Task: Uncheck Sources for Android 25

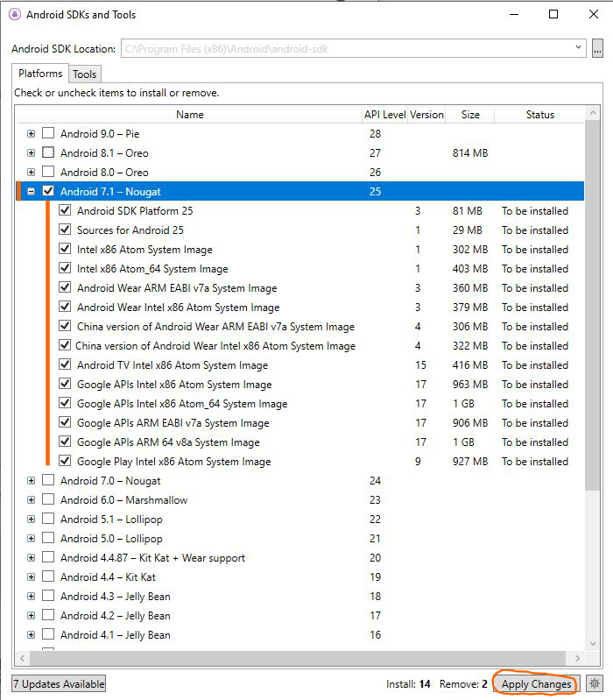Action: (65, 230)
